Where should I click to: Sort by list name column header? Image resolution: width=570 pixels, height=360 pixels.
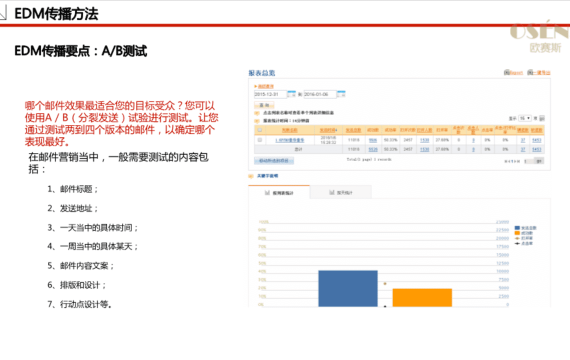pos(289,130)
